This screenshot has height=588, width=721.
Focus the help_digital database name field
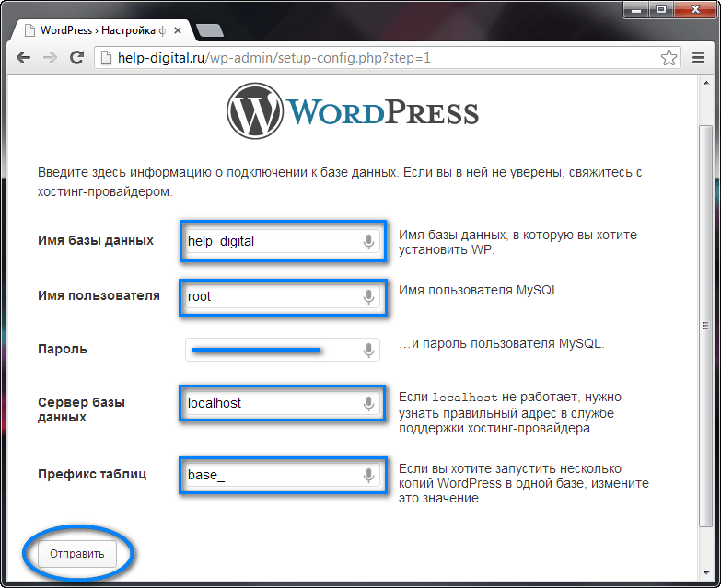pos(283,241)
